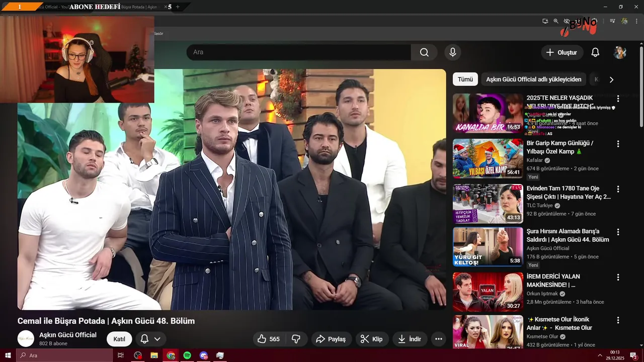This screenshot has width=644, height=362.
Task: Open 'Aşkın Gücü Official' channel name link
Action: (68, 335)
